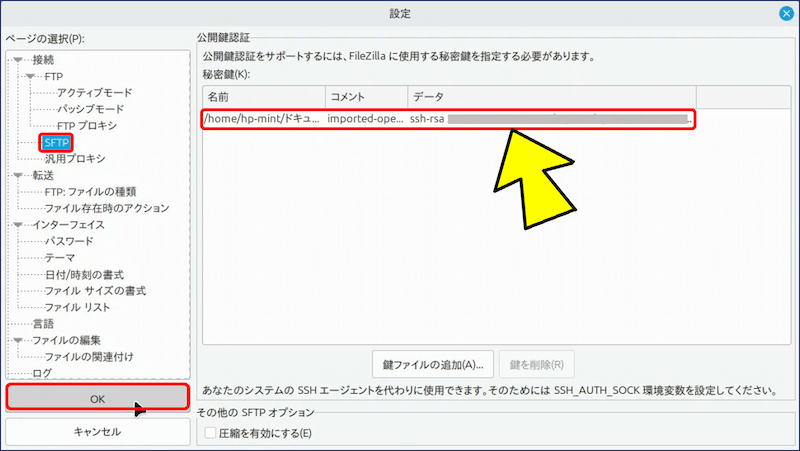
Task: Click the キャンセル button
Action: tap(97, 432)
